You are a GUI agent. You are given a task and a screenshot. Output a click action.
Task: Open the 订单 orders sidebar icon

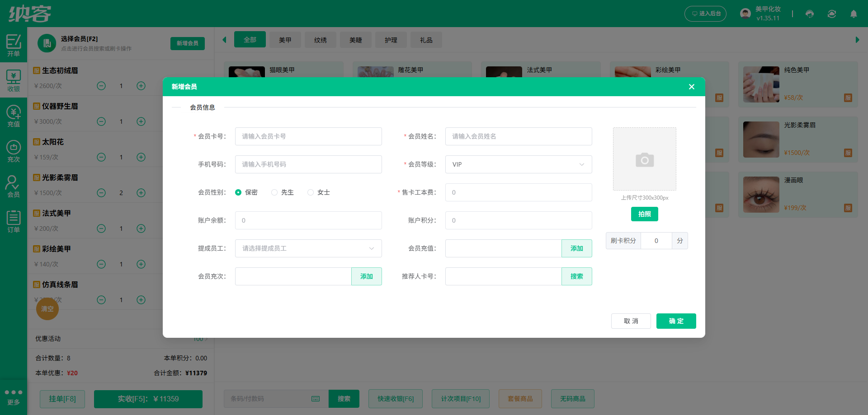[x=14, y=222]
